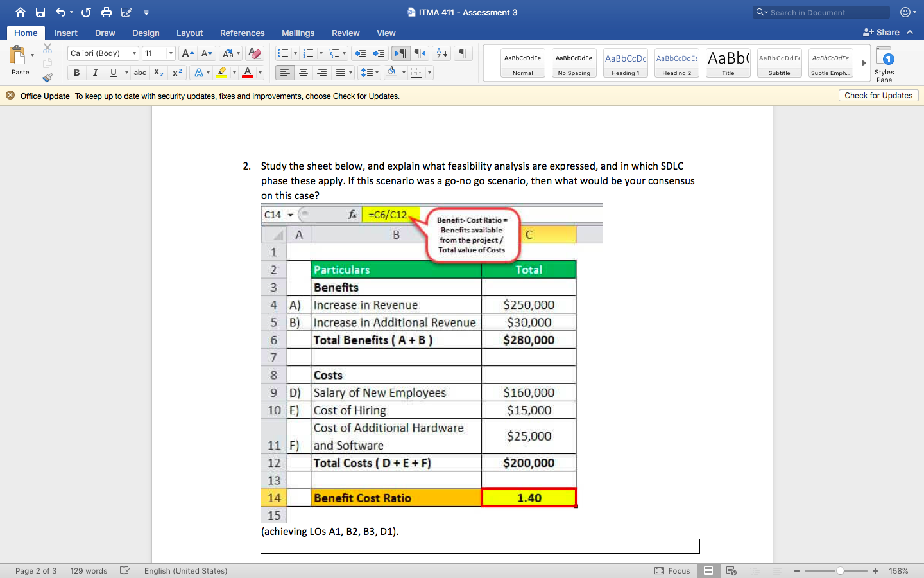Apply red font color
Viewport: 924px width, 578px height.
pos(248,73)
